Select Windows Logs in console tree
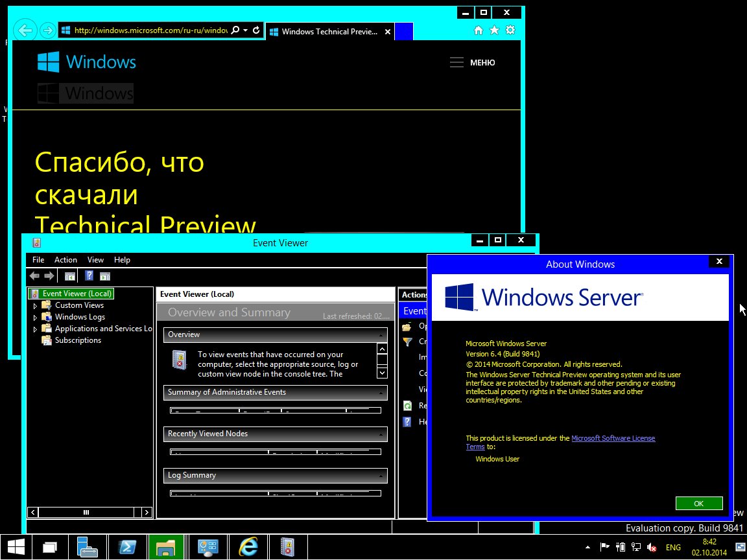The height and width of the screenshot is (560, 747). (x=80, y=317)
